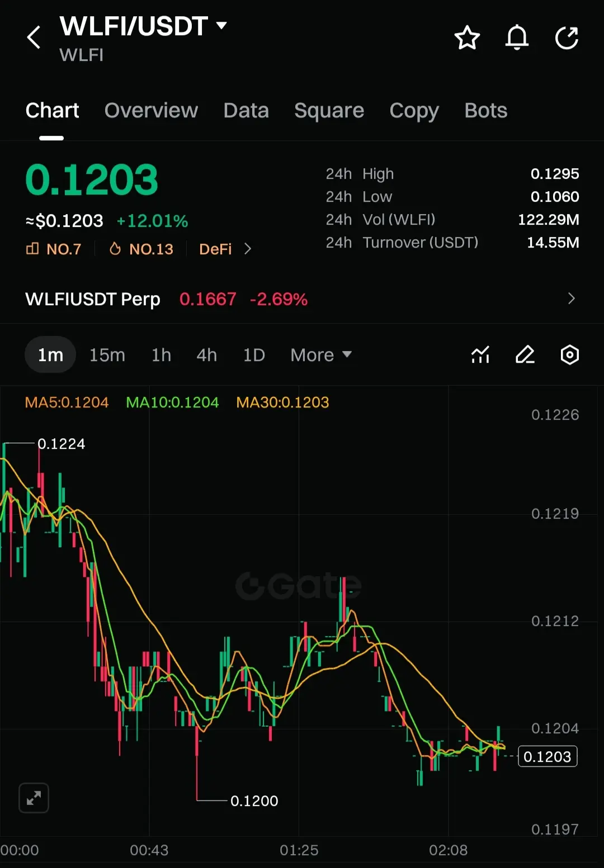604x868 pixels.
Task: Set a price alert with bell icon
Action: 517,38
